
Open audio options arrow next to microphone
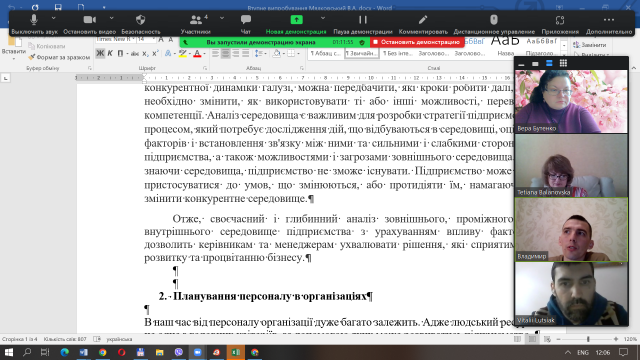53,18
